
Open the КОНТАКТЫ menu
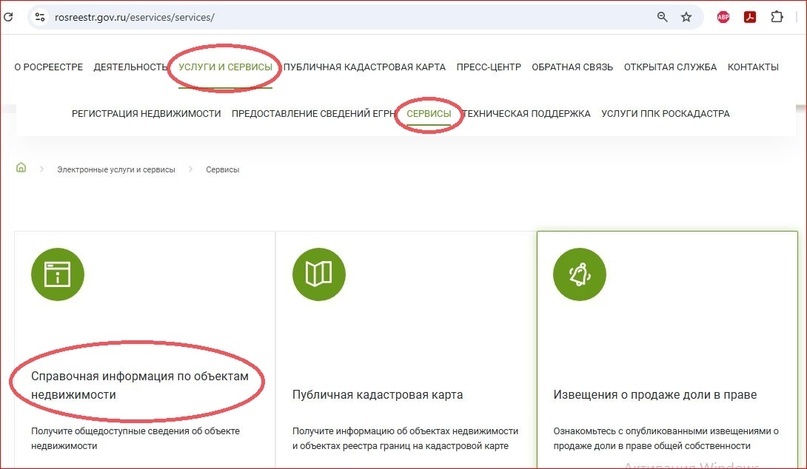(753, 67)
